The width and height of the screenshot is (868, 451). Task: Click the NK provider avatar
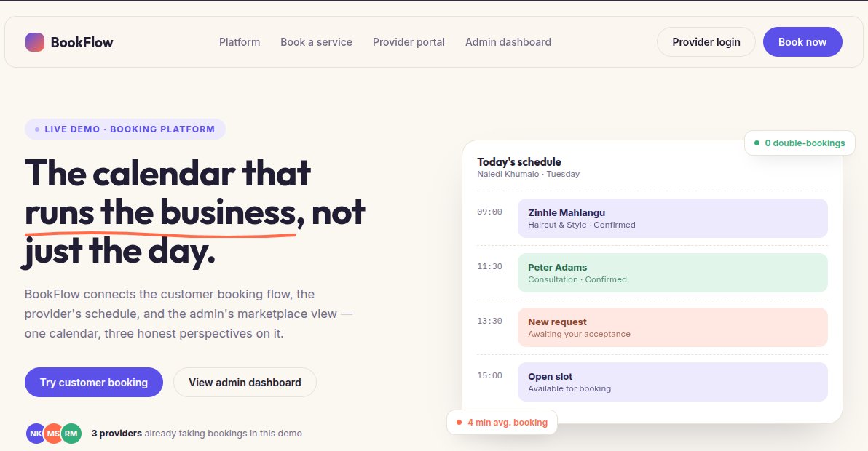[35, 434]
